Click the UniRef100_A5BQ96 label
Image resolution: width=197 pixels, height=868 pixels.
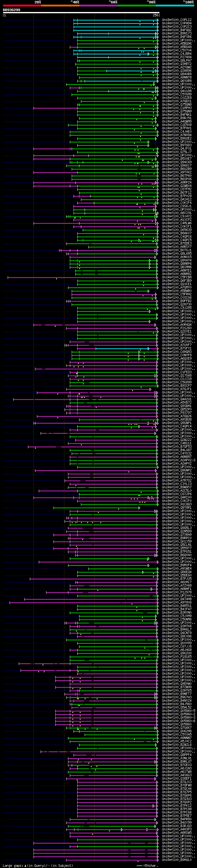177,43
